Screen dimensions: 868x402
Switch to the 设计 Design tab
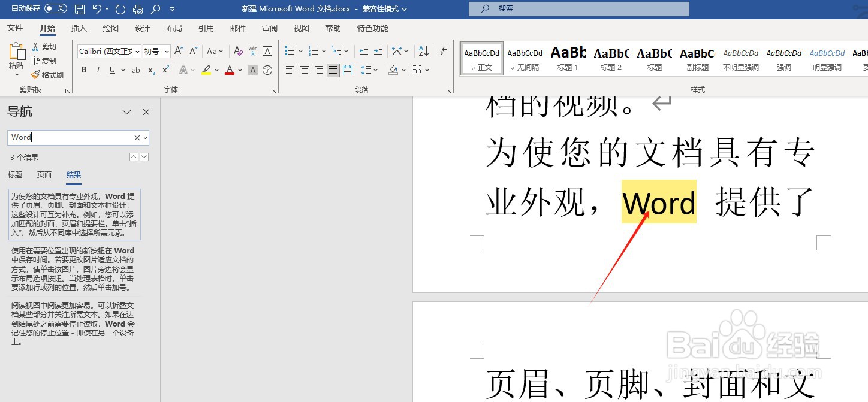[x=143, y=28]
